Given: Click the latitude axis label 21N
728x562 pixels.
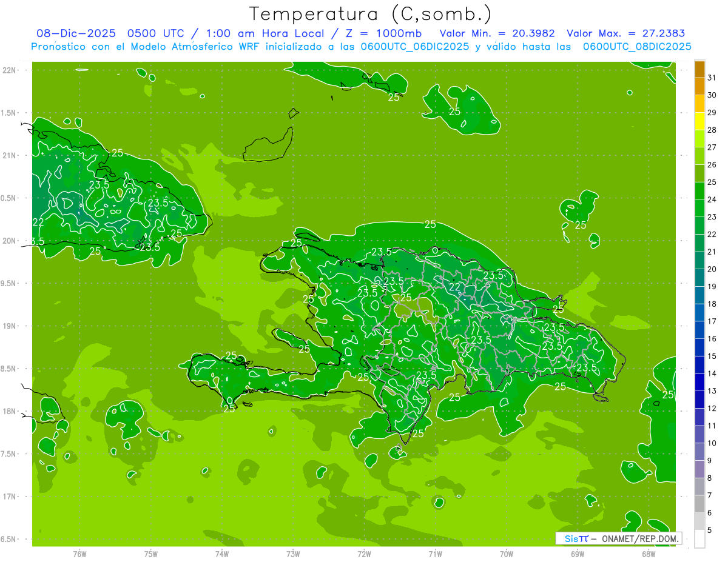Looking at the screenshot, I should tap(10, 155).
